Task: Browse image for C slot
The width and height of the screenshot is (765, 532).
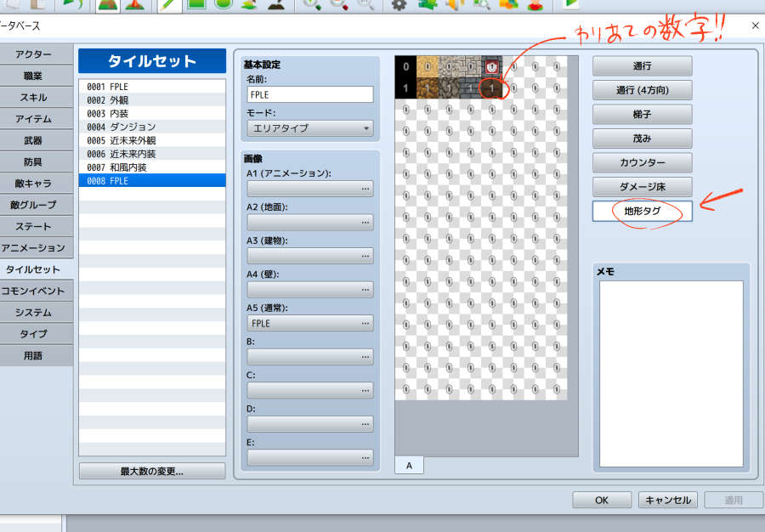Action: coord(310,390)
